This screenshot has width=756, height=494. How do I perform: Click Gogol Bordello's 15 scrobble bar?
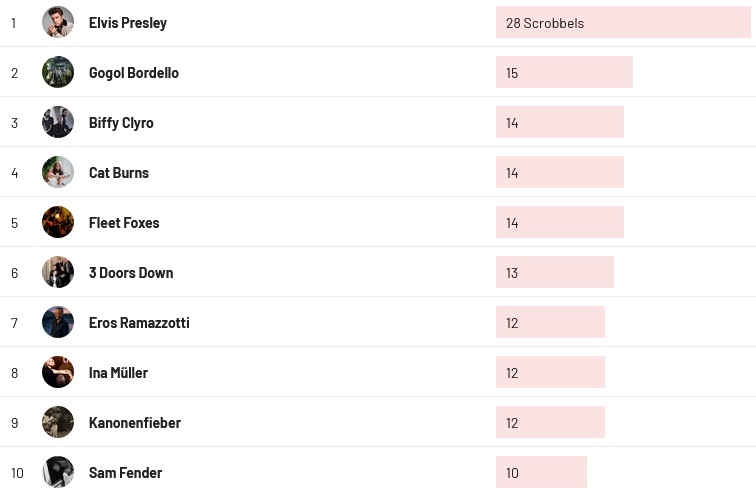pyautogui.click(x=564, y=72)
